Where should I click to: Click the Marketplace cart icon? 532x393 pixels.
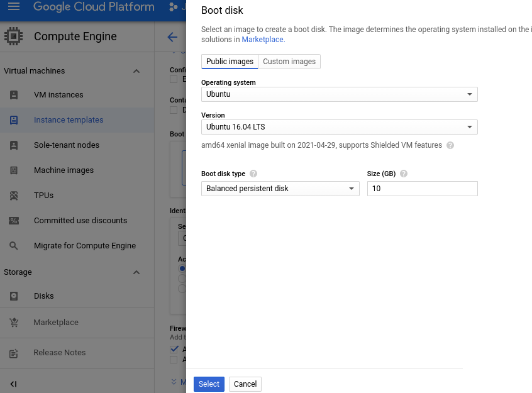click(x=14, y=323)
